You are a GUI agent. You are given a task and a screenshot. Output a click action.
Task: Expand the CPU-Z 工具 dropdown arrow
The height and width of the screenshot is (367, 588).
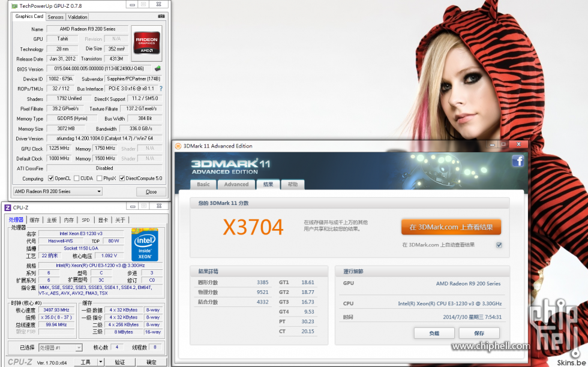[x=101, y=362]
